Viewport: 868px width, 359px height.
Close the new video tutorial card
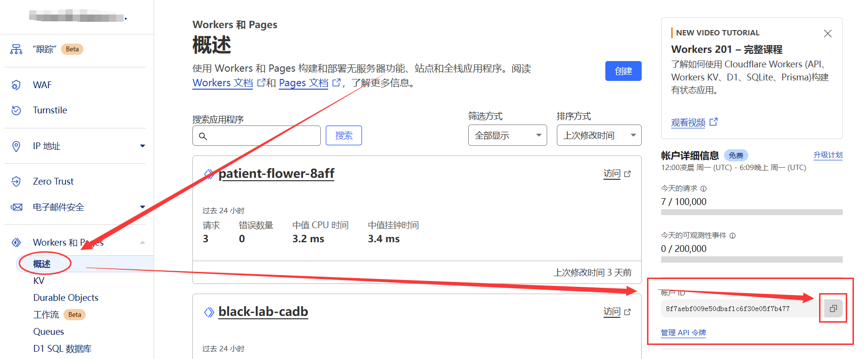click(x=827, y=33)
